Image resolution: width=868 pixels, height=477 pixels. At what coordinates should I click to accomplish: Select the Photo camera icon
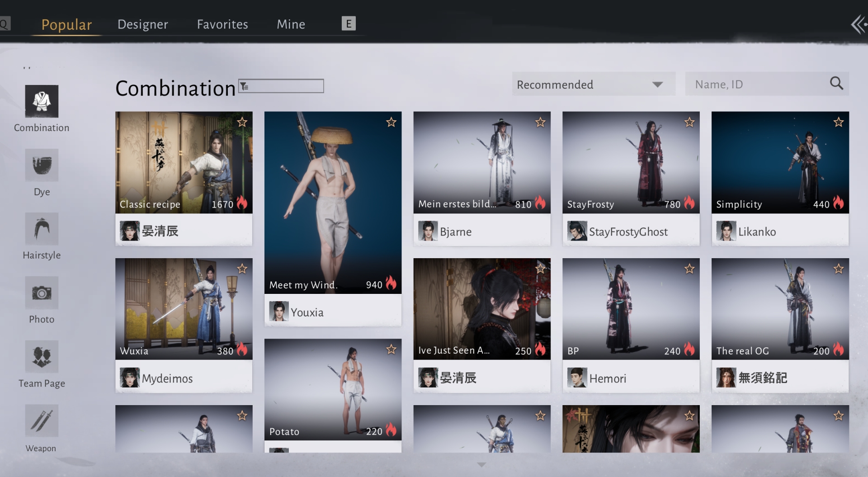point(42,293)
